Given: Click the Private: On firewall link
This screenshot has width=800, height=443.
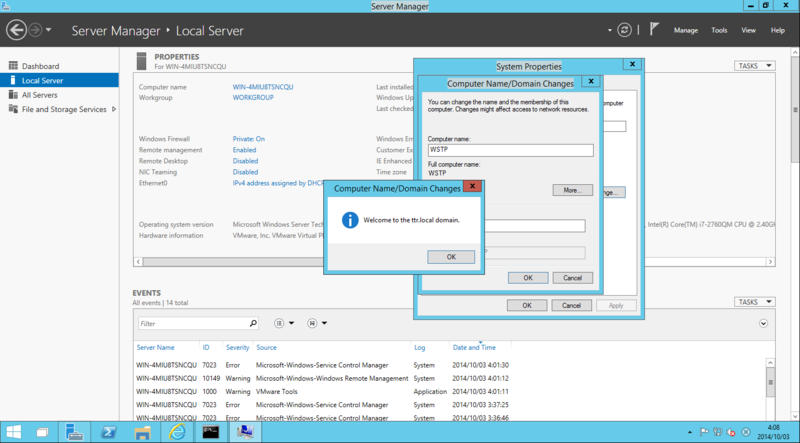Looking at the screenshot, I should point(248,139).
